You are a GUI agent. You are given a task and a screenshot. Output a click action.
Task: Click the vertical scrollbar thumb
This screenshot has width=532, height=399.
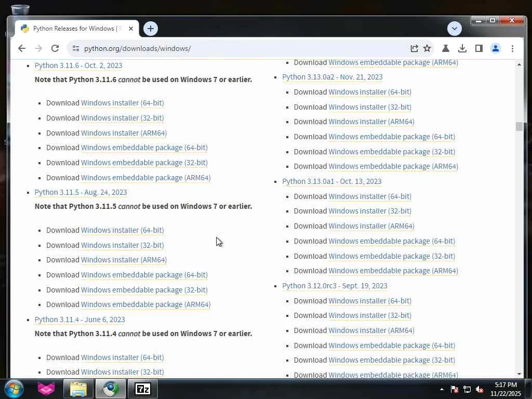(519, 126)
